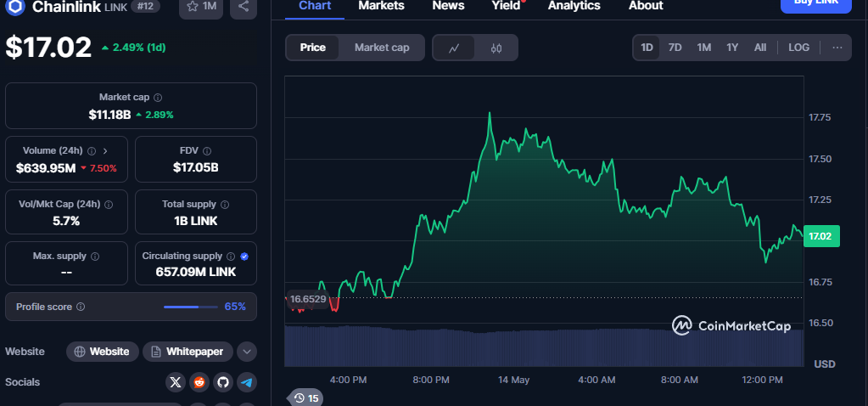
Task: Select the candlestick chart icon
Action: tap(496, 48)
